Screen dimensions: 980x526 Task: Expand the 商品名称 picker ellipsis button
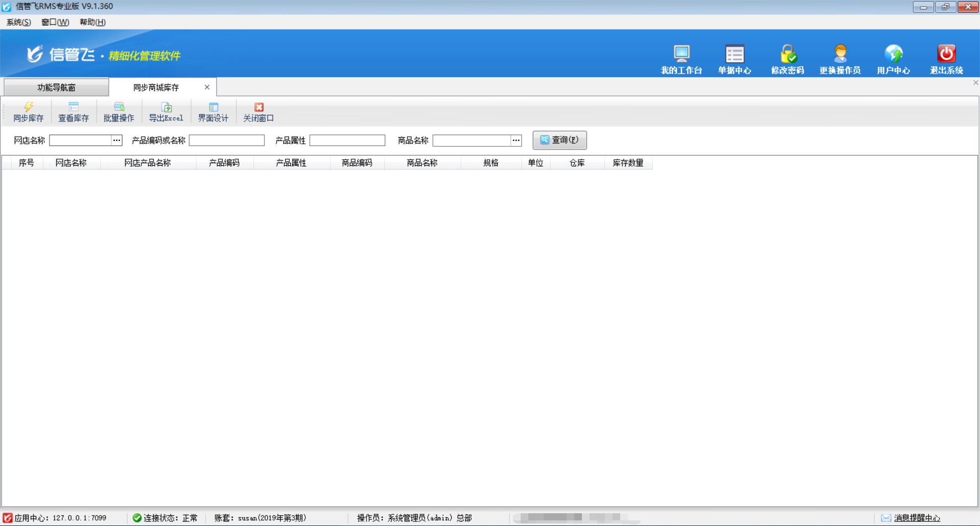516,140
